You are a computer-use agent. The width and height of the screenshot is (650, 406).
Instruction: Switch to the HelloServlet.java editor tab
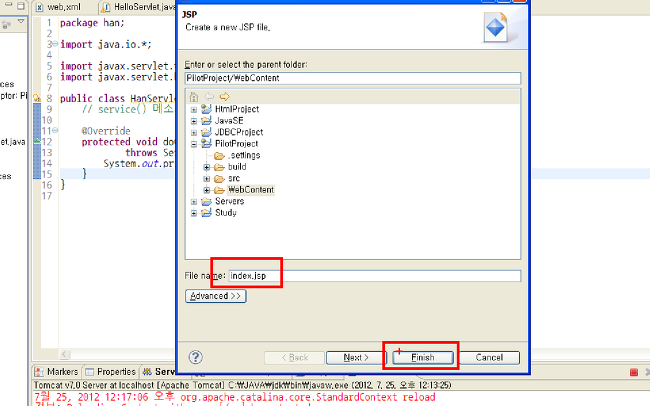coord(138,7)
